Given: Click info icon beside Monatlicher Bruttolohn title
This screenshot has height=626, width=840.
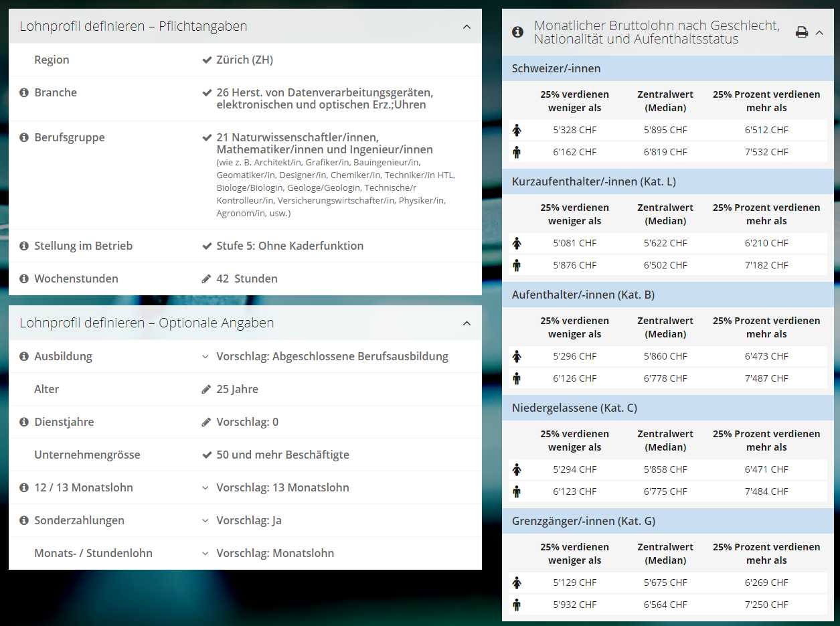Looking at the screenshot, I should tap(517, 31).
